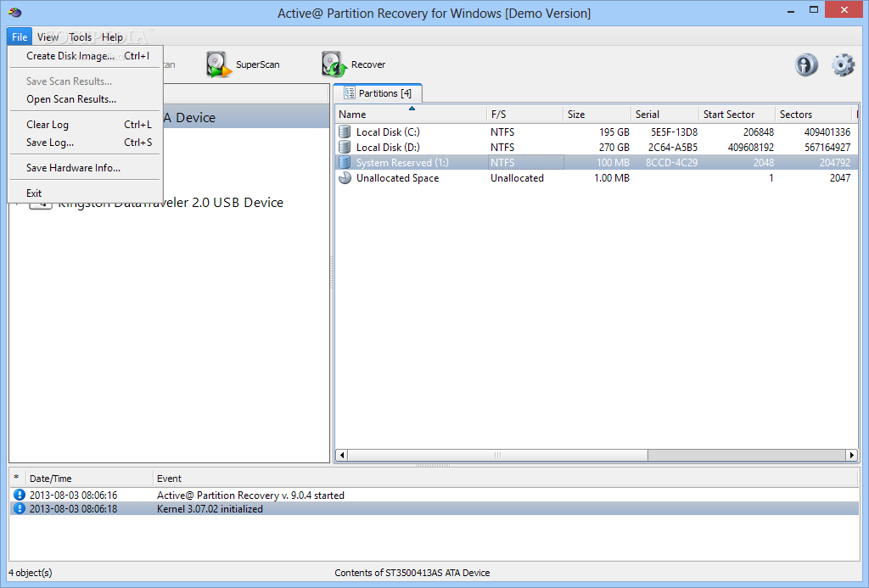The image size is (869, 588).
Task: Click the System Reserved (1:) partition icon
Action: click(345, 162)
